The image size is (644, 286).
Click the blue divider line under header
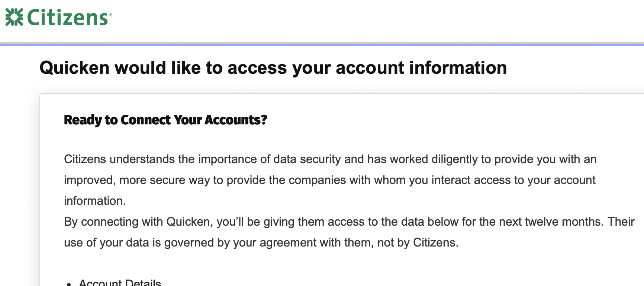(322, 45)
